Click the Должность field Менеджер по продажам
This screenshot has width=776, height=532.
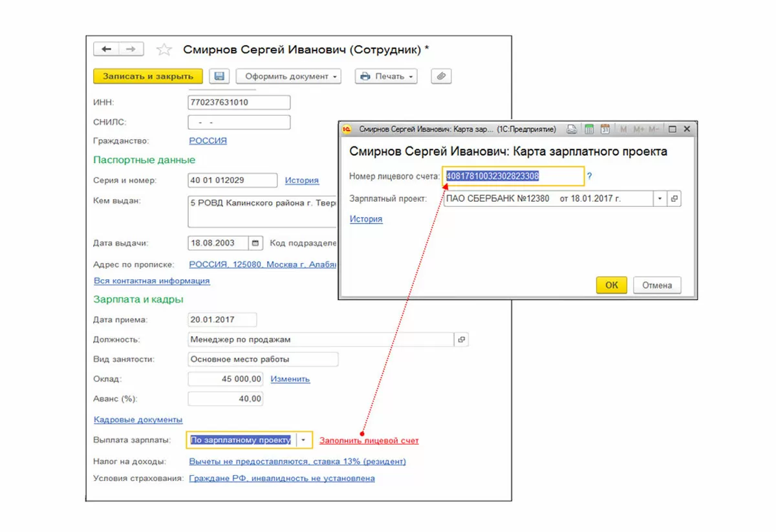(x=321, y=339)
